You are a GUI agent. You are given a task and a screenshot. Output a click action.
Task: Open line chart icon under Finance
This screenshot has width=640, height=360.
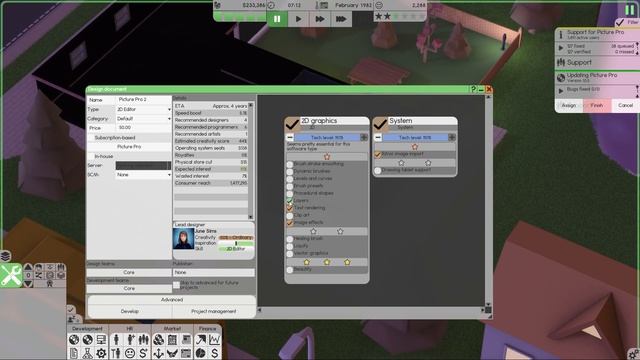tap(215, 340)
